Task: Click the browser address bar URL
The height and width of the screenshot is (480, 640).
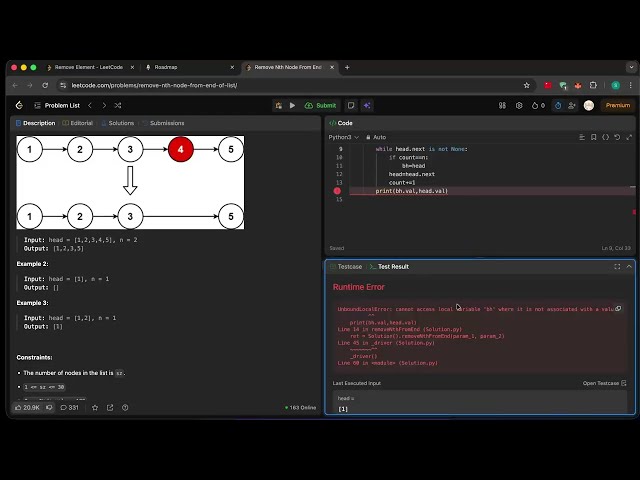Action: point(154,85)
